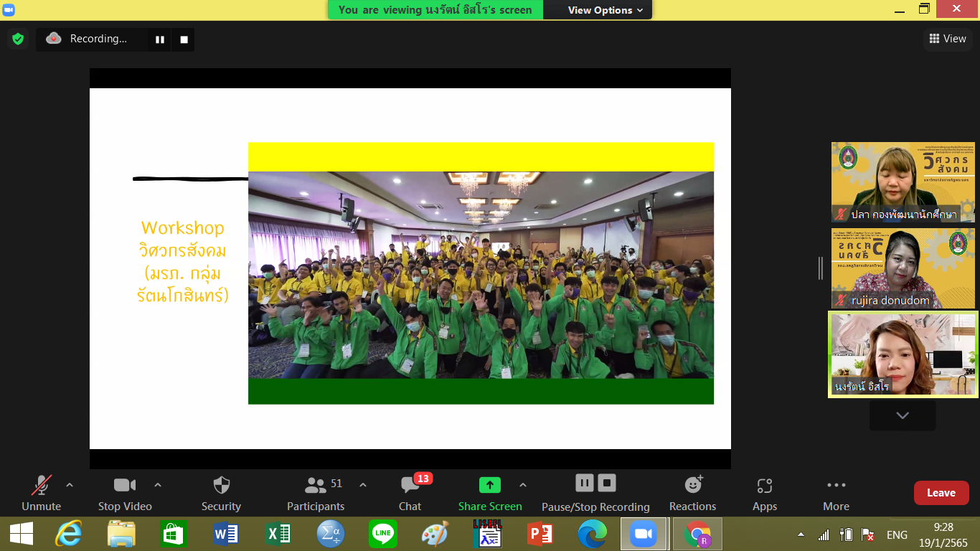Screen dimensions: 980x551
Task: Open Paint from taskbar
Action: tap(435, 534)
